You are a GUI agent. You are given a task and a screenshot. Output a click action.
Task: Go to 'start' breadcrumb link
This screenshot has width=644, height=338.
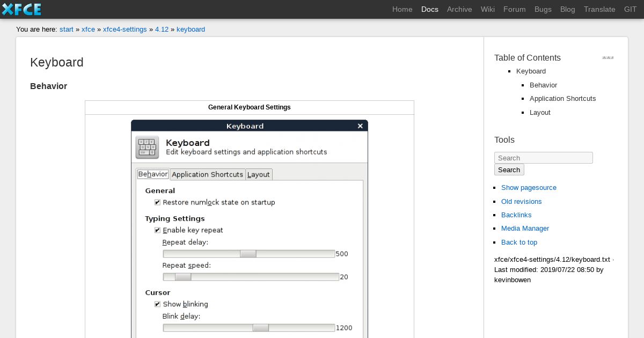pos(67,30)
